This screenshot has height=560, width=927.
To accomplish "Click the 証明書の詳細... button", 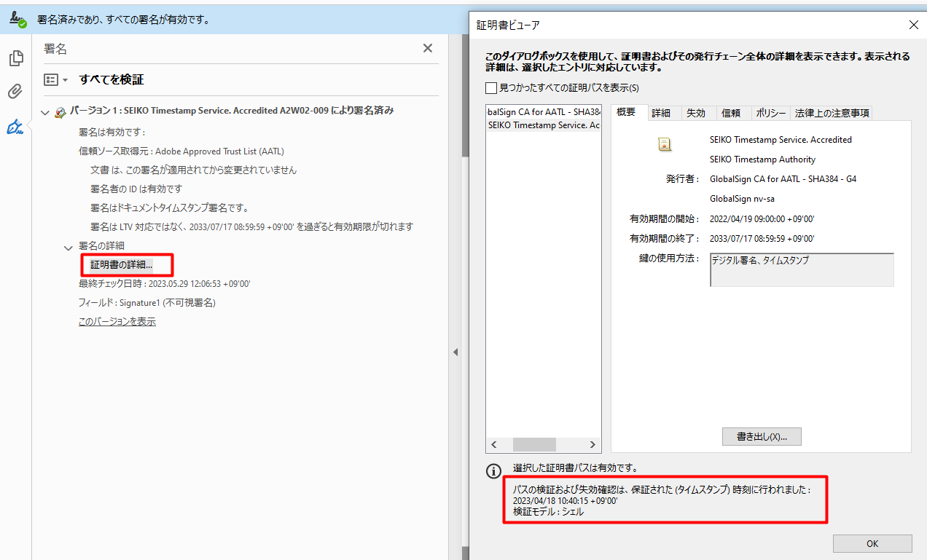I will pyautogui.click(x=122, y=264).
